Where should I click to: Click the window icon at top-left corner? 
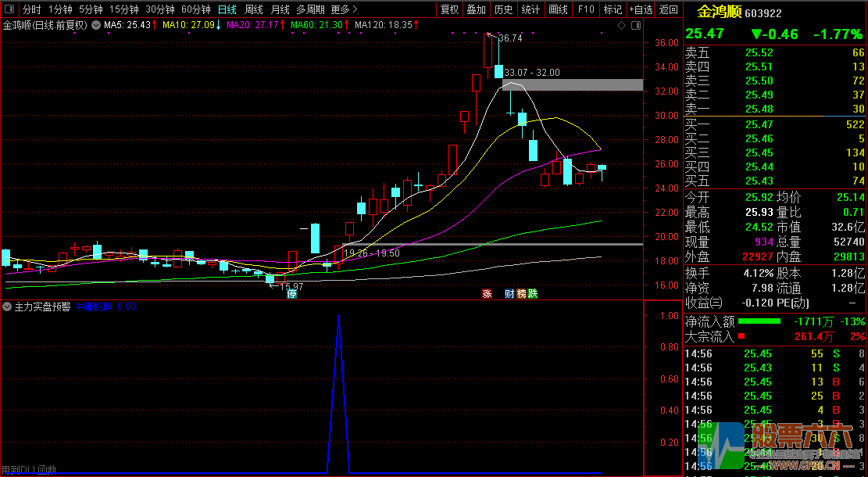point(9,9)
